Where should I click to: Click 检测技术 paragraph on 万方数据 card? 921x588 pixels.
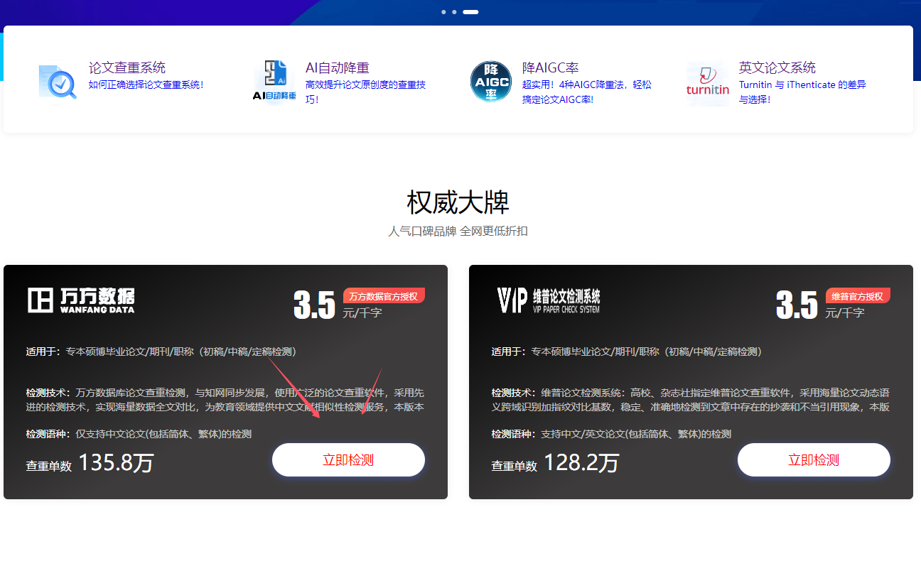pos(225,400)
